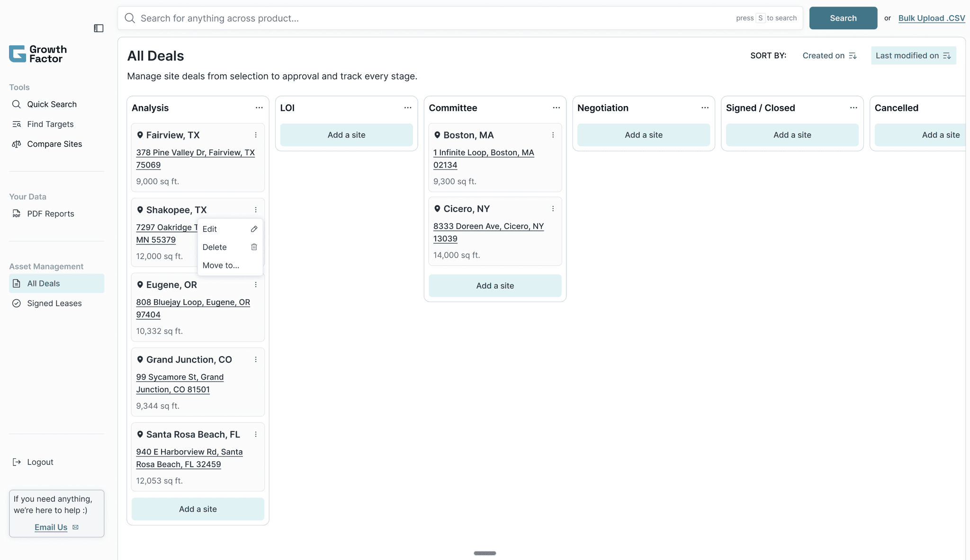Collapse sidebar with panel toggle icon

tap(99, 28)
